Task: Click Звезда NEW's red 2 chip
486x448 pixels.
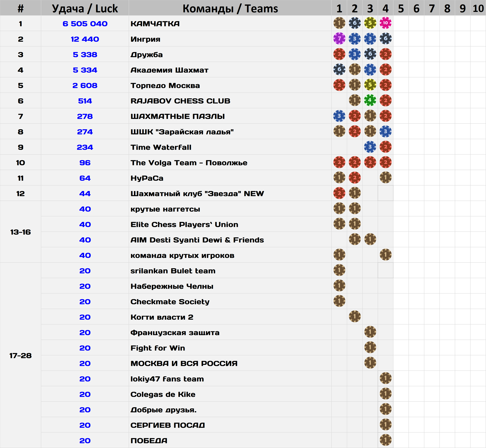Action: tap(339, 193)
